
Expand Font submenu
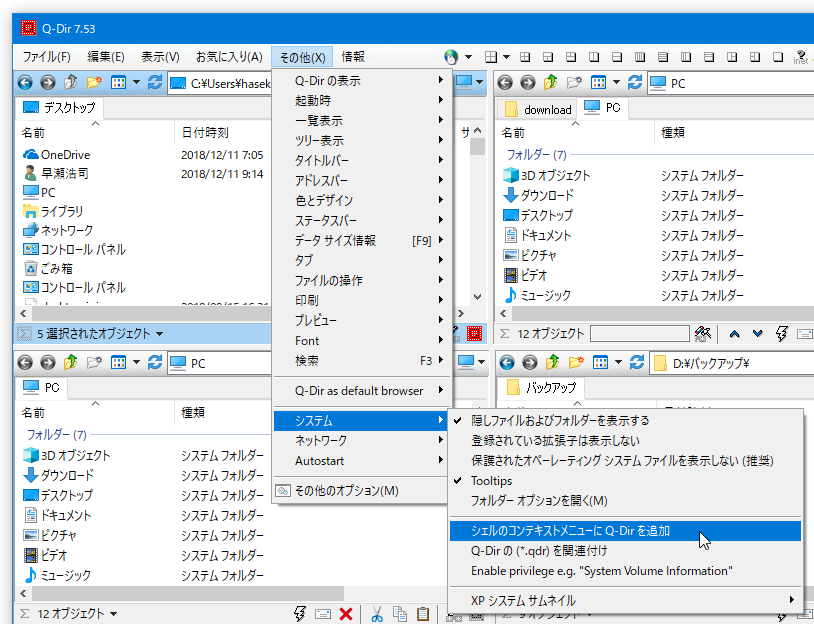(x=360, y=341)
